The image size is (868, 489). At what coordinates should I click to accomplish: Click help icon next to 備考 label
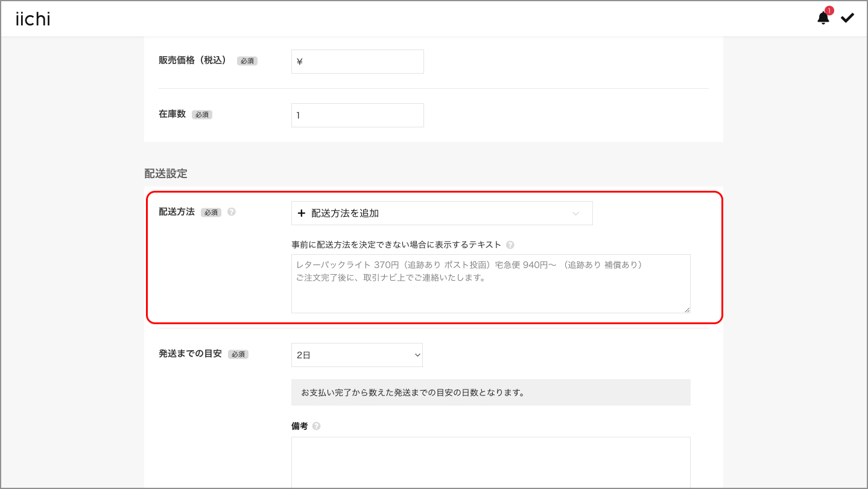316,426
